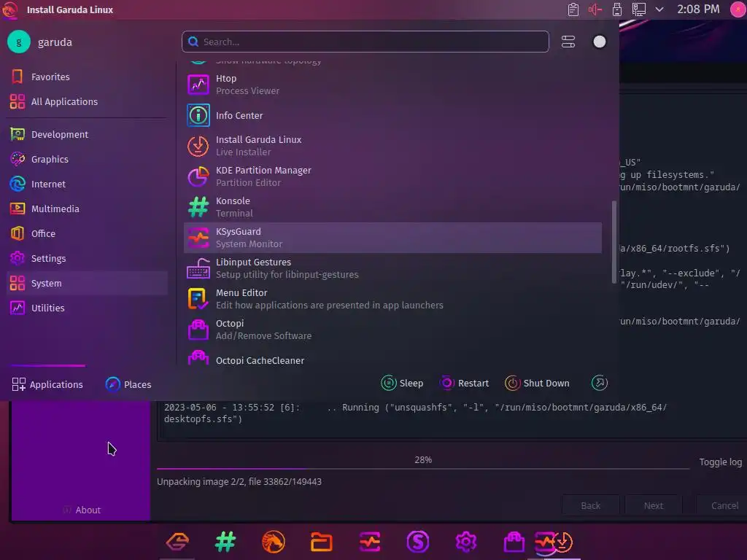Screen dimensions: 747x560
Task: Open the Development category
Action: pos(88,134)
